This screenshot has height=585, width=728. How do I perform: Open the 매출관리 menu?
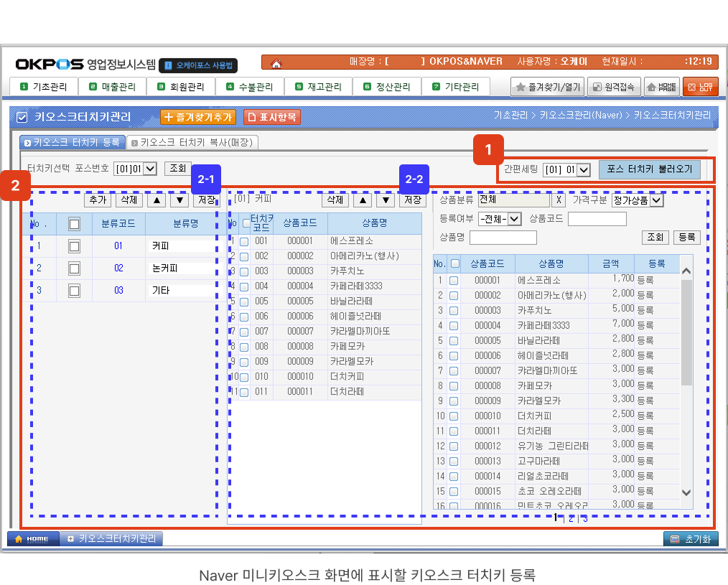[x=113, y=87]
